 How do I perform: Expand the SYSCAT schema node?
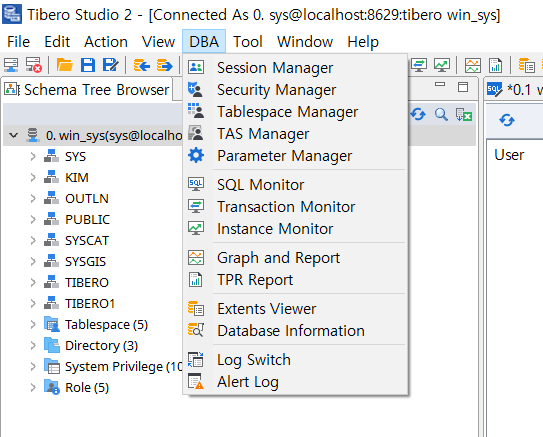point(33,240)
